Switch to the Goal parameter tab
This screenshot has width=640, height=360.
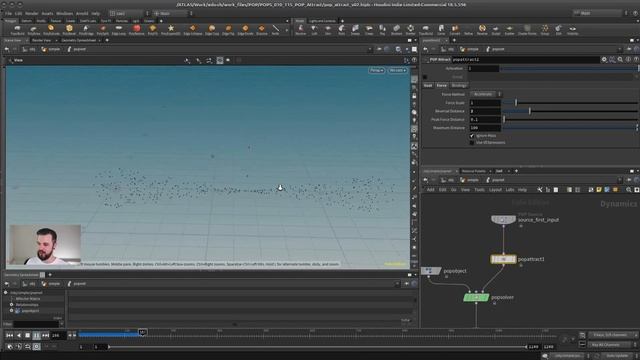428,86
